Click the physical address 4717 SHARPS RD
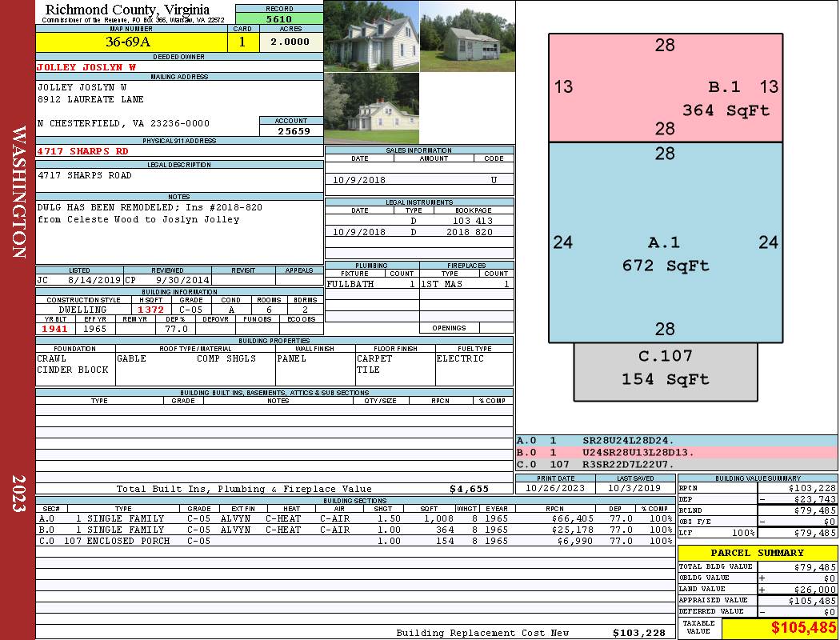This screenshot has height=640, width=840. pyautogui.click(x=82, y=151)
